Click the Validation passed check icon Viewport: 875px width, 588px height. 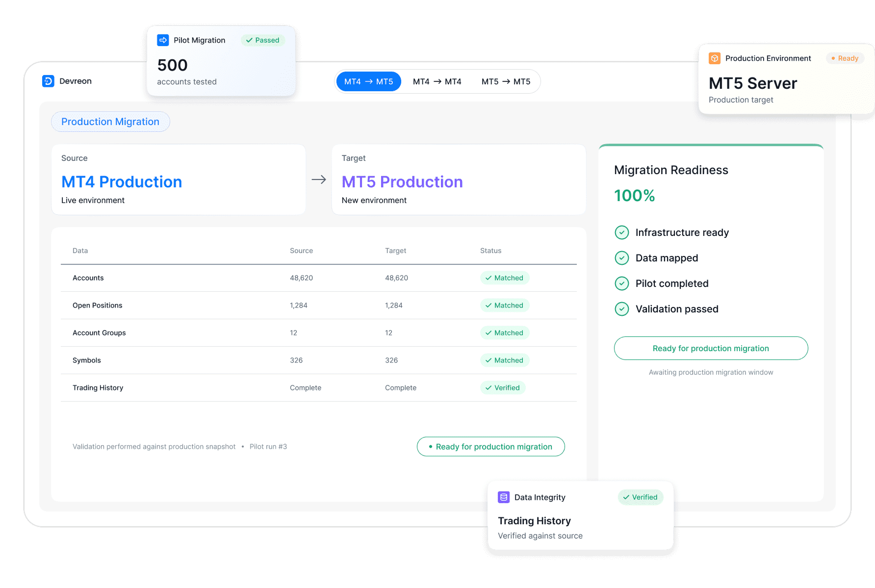pyautogui.click(x=622, y=309)
